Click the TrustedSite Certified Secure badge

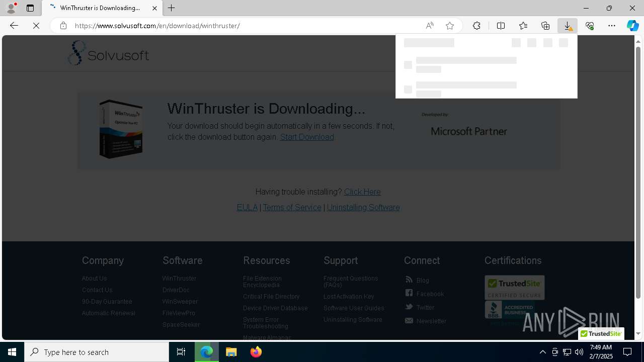pos(514,288)
